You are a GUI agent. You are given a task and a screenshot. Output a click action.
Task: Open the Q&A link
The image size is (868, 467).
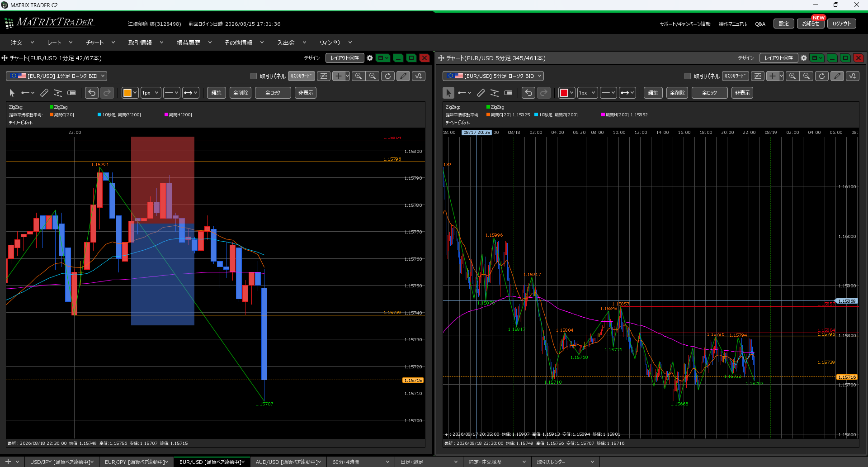click(x=760, y=24)
